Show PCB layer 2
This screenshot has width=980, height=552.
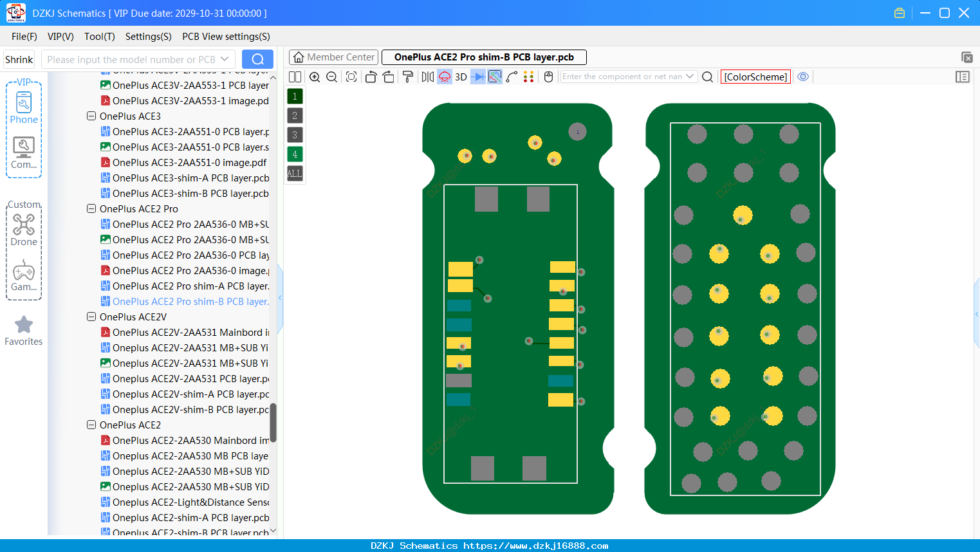[295, 116]
